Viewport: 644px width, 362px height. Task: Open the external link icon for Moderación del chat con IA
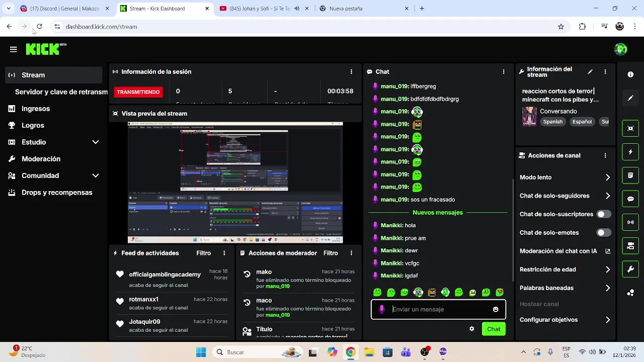point(607,251)
